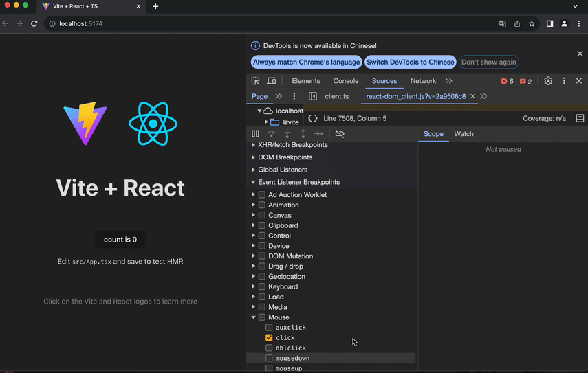Click Switch DevTools to Chinese button
The height and width of the screenshot is (373, 588).
tap(411, 62)
